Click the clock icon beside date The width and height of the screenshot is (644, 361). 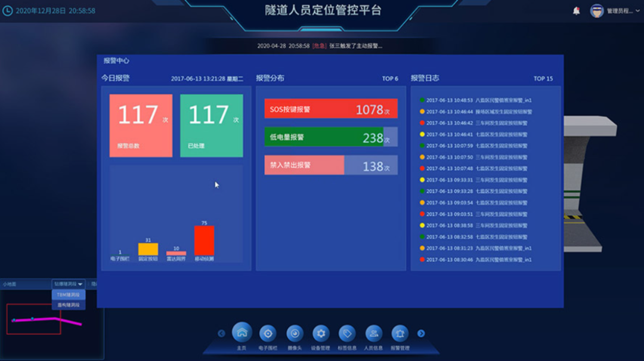tap(7, 11)
